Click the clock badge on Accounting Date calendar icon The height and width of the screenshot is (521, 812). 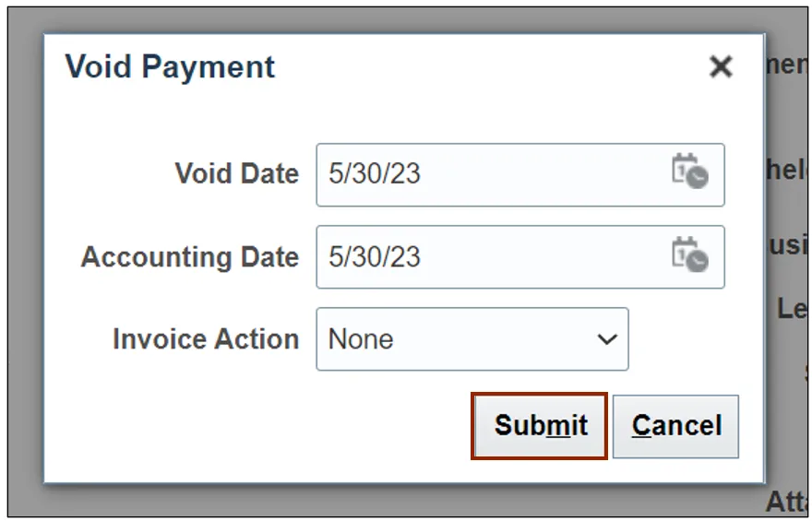coord(698,262)
